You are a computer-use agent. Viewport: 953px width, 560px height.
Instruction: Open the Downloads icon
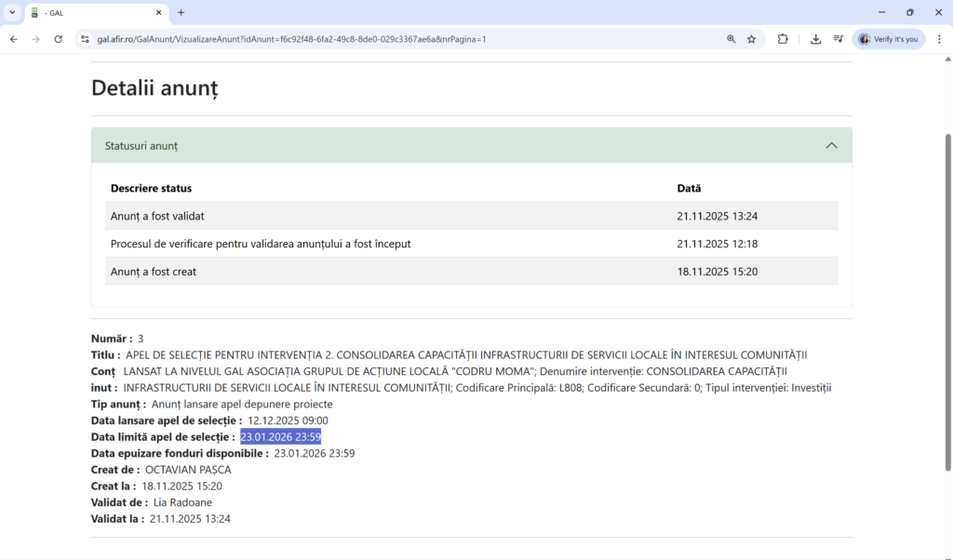tap(815, 39)
